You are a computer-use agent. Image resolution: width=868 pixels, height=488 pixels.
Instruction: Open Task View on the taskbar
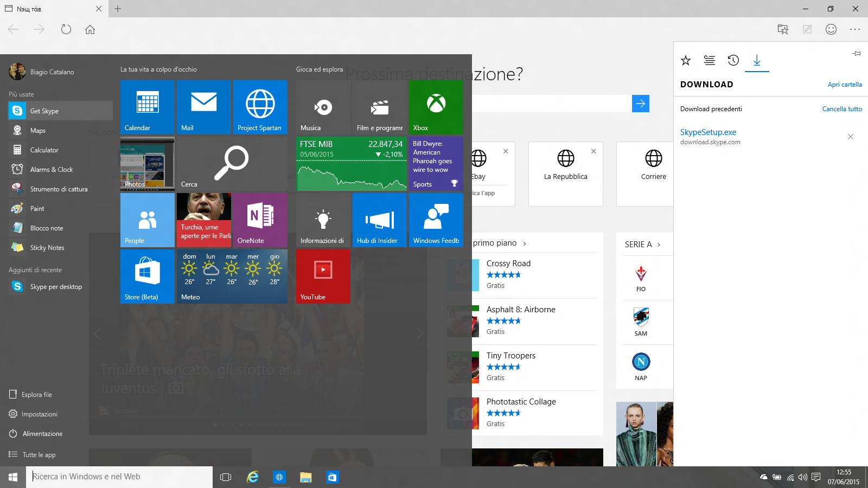tap(226, 477)
